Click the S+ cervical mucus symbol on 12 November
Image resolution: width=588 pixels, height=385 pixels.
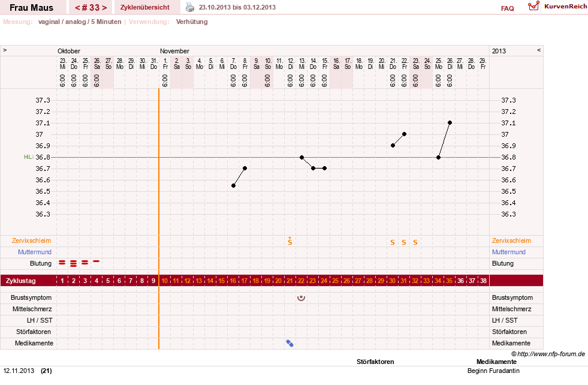290,241
